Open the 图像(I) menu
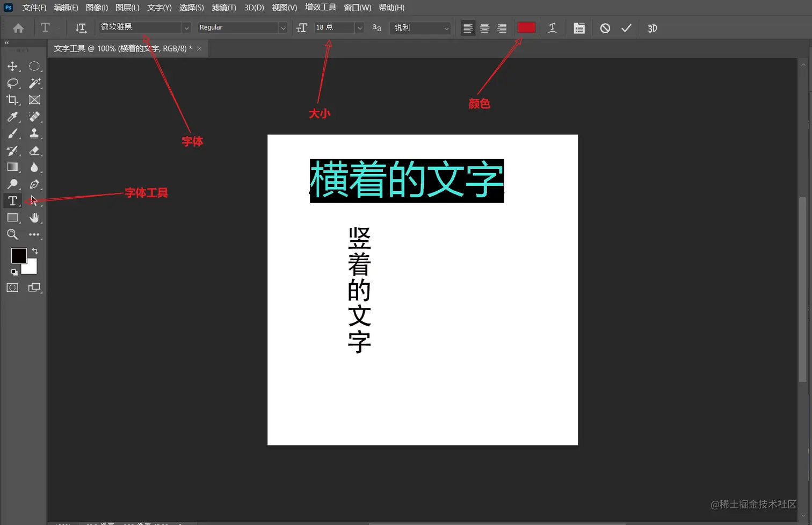 click(x=97, y=8)
